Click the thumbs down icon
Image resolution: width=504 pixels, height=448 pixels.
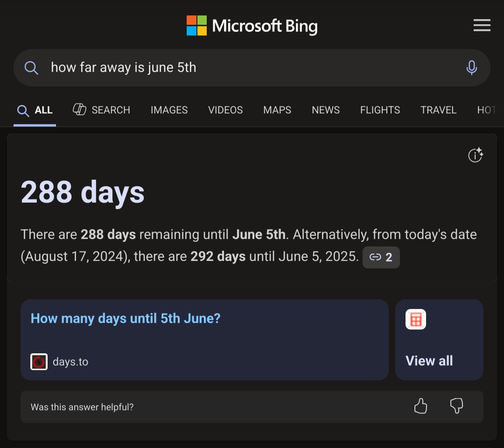pyautogui.click(x=456, y=406)
